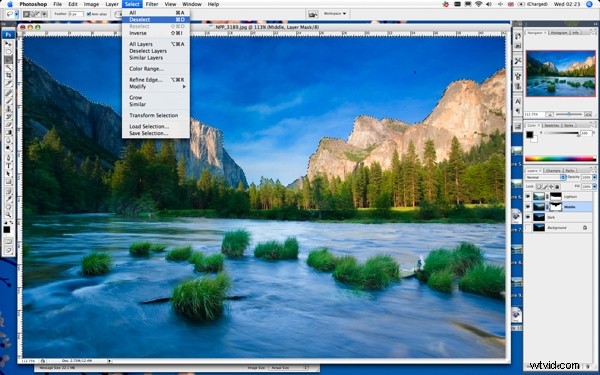
Task: Select the Hand tool
Action: tap(8, 207)
